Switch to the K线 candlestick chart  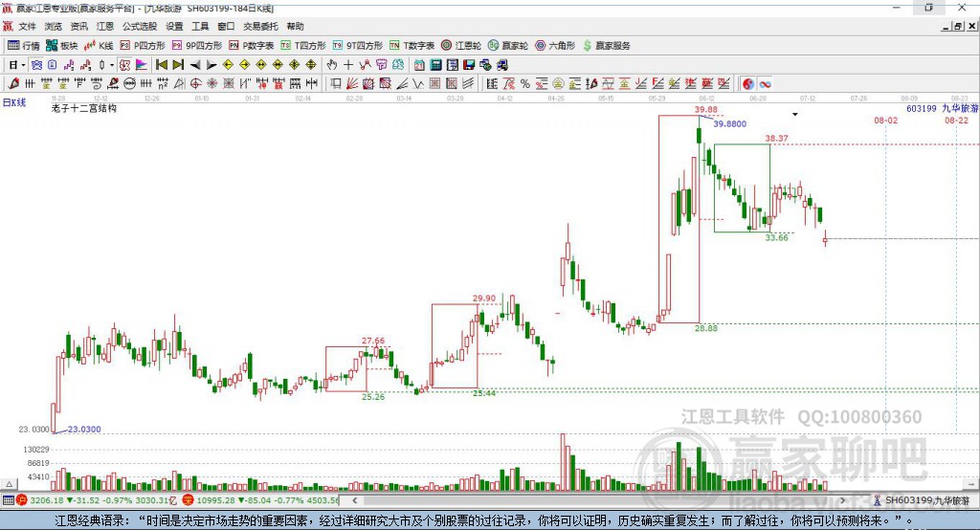(99, 46)
